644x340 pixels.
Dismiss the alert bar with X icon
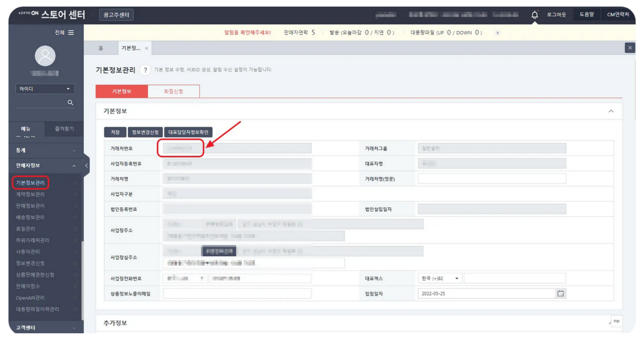tap(498, 33)
